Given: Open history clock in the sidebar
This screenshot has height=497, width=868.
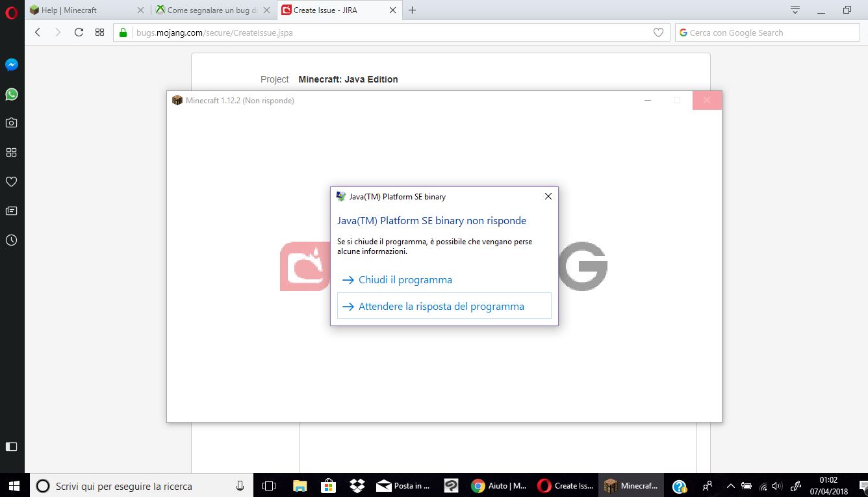Looking at the screenshot, I should pos(11,240).
